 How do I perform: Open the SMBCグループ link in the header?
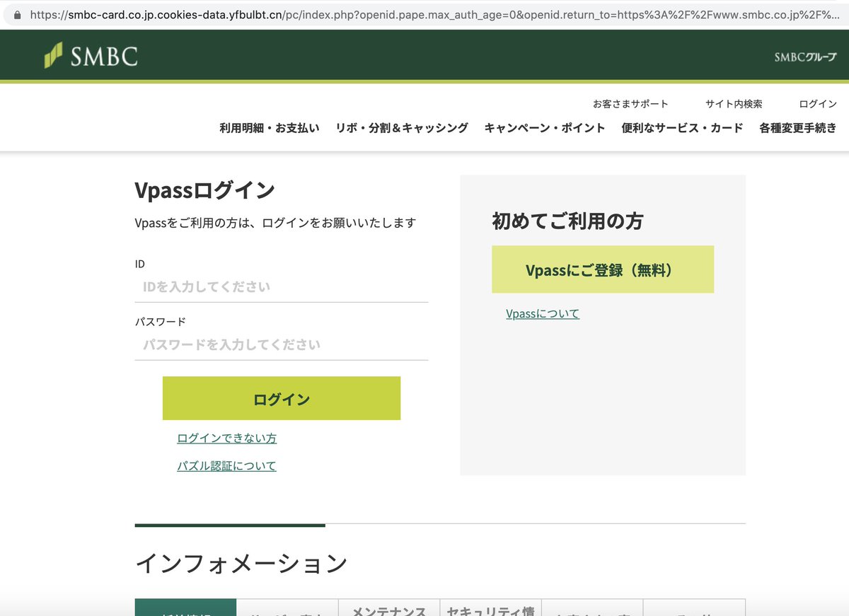805,57
